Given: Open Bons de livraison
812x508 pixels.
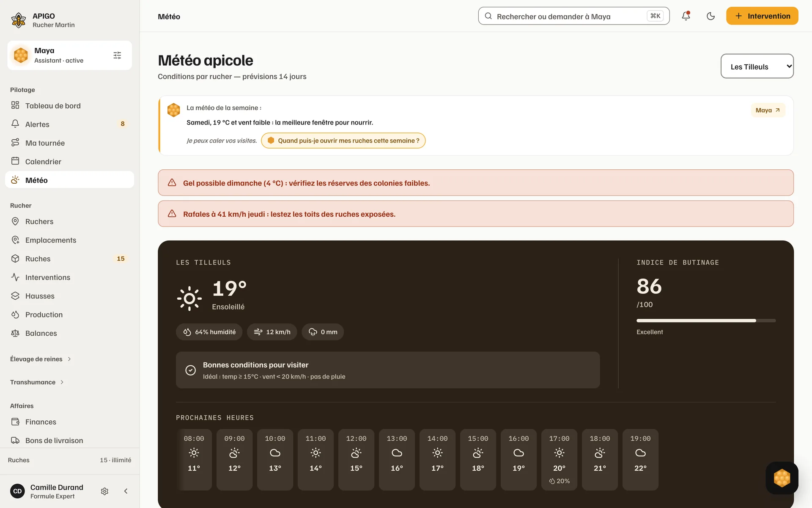Looking at the screenshot, I should (69, 440).
